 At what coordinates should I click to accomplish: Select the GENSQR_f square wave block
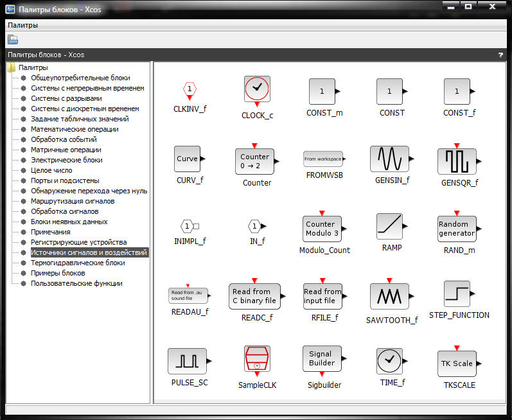coord(457,161)
